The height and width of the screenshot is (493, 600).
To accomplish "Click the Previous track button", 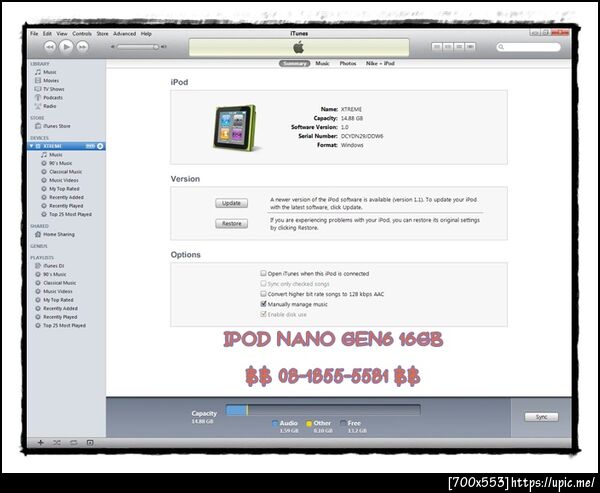I will point(50,47).
